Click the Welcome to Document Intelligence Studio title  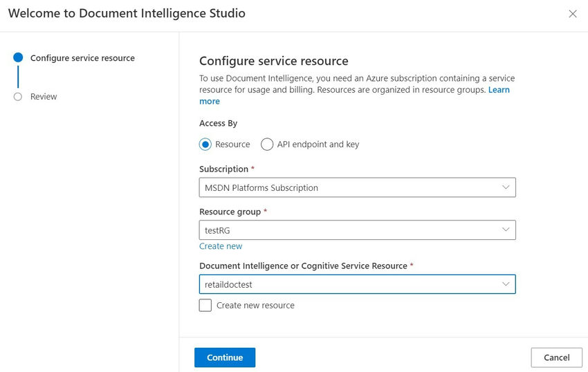point(127,14)
